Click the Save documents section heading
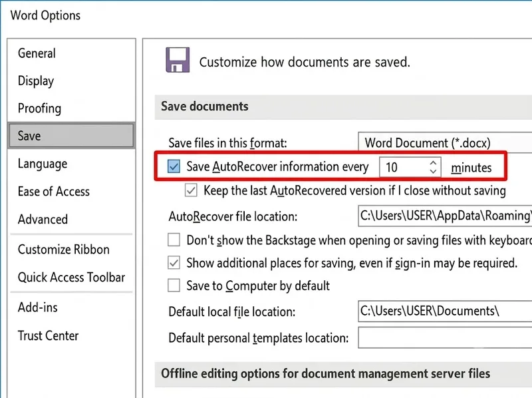Viewport: 532px width, 398px height. 205,106
